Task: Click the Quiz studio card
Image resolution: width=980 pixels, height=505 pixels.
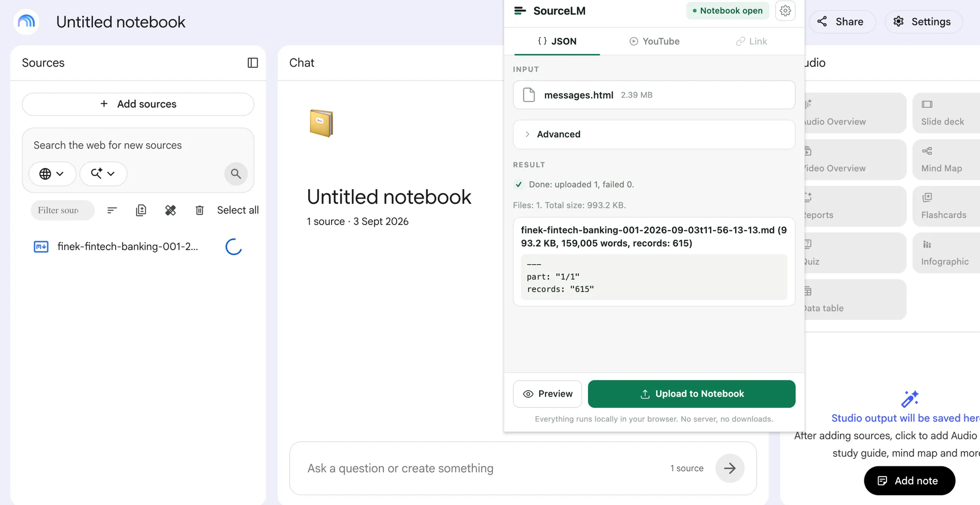Action: [855, 252]
